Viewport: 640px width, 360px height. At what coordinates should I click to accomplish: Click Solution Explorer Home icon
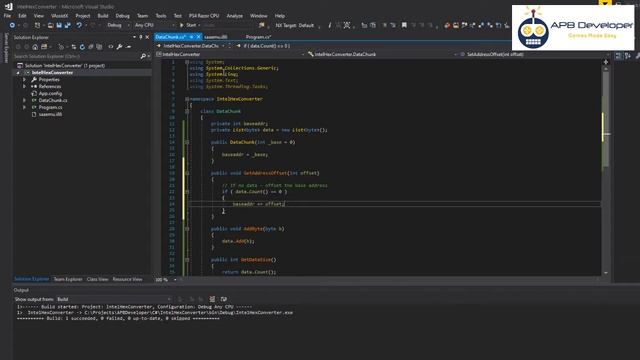tap(35, 47)
